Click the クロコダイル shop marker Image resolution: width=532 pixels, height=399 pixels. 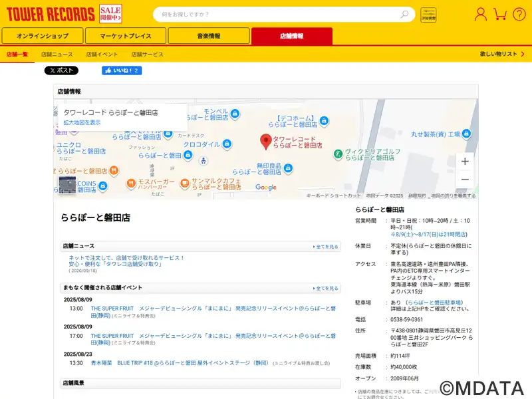click(x=227, y=144)
